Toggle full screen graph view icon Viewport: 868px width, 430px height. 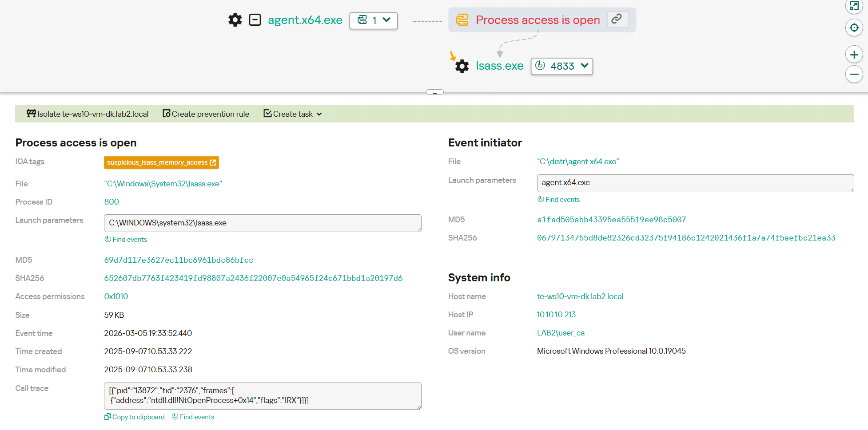click(x=854, y=6)
